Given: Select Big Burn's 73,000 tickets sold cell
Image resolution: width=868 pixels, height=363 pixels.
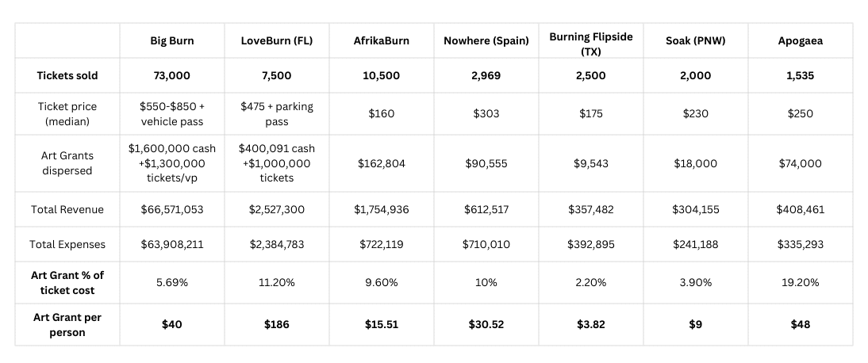Looking at the screenshot, I should 172,76.
